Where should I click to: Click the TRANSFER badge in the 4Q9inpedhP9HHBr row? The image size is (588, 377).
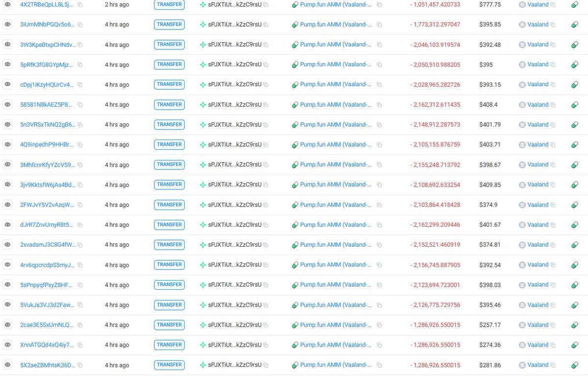point(169,144)
